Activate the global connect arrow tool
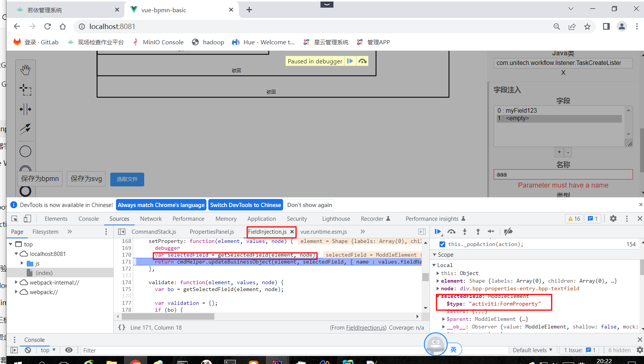Viewport: 644px width, 364px height. point(25,129)
